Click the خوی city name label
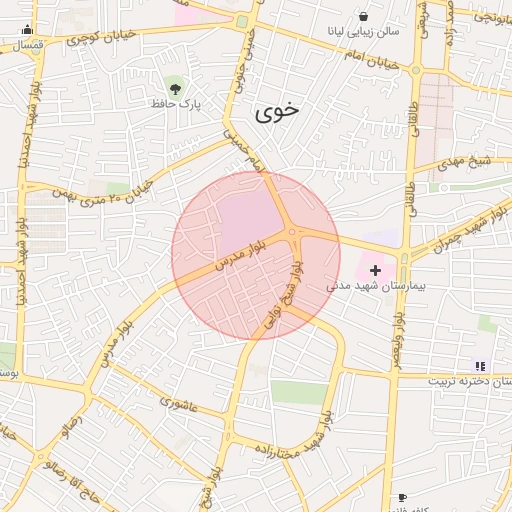 [277, 113]
